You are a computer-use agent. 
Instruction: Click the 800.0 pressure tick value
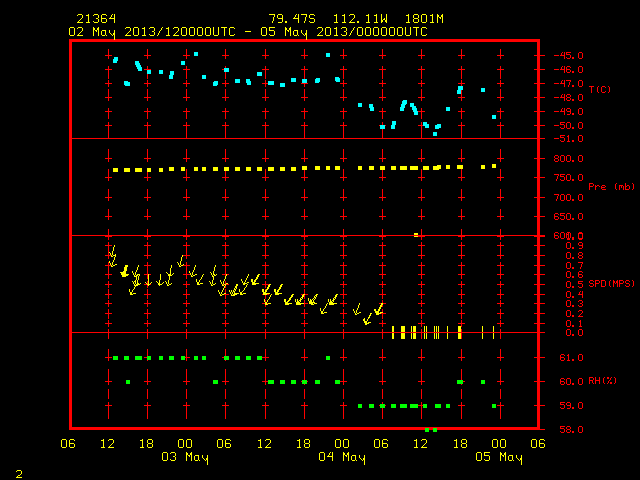(x=568, y=159)
